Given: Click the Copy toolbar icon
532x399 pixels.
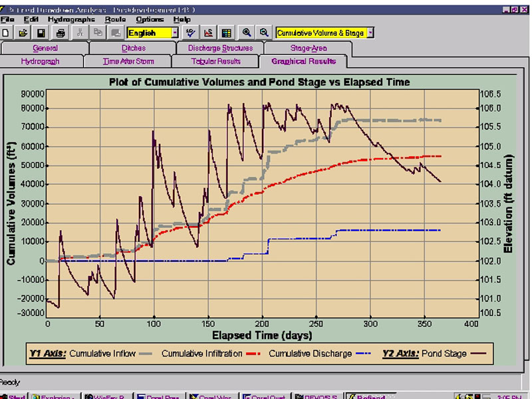Looking at the screenshot, I should point(98,33).
